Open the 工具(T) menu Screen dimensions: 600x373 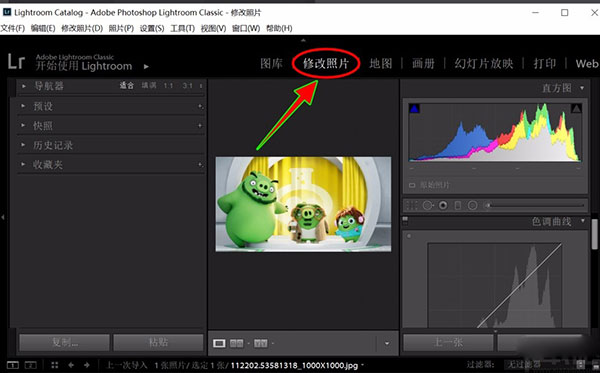coord(183,28)
